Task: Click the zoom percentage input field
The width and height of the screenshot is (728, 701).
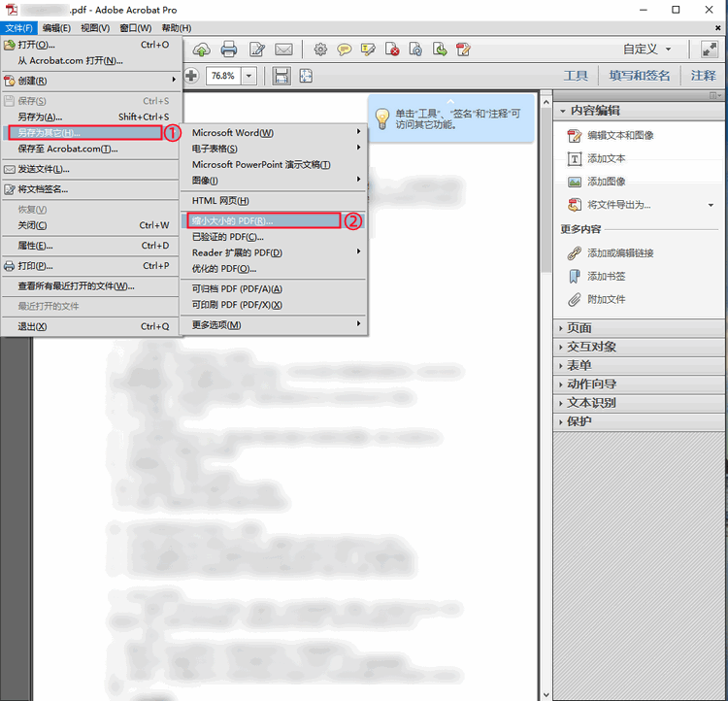Action: click(x=223, y=76)
